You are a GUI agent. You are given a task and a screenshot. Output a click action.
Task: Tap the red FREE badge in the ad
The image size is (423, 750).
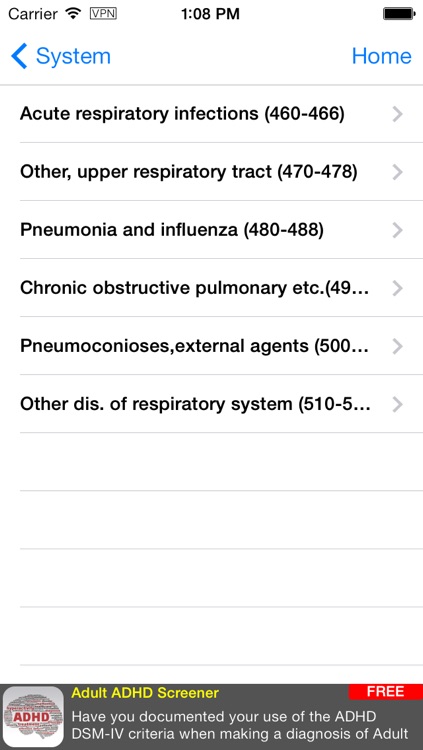point(386,692)
